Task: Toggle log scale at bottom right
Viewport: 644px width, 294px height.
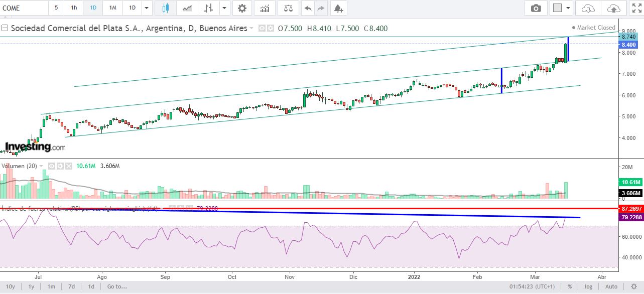Action: click(x=588, y=286)
